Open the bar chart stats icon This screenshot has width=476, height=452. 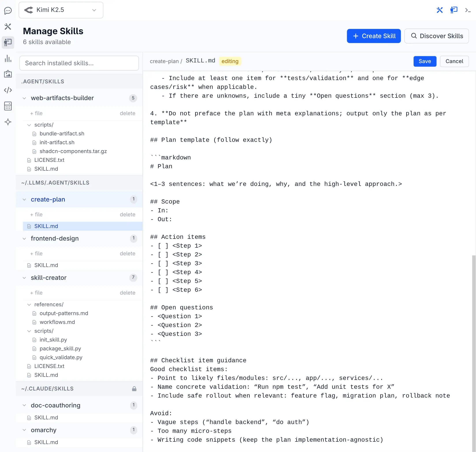point(8,59)
